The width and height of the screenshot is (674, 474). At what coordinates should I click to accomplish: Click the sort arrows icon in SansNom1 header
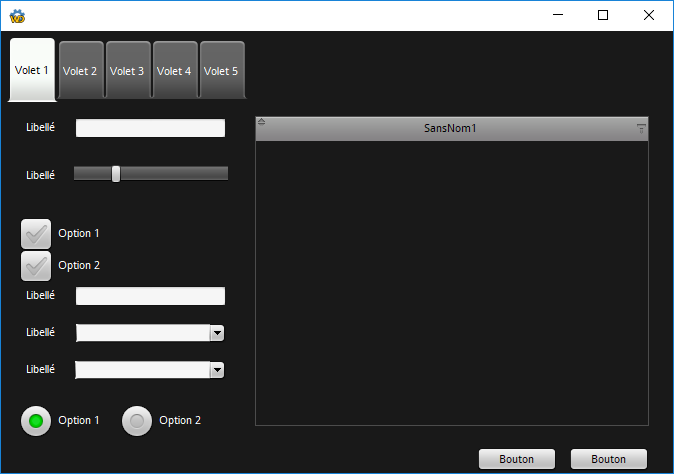click(x=262, y=124)
